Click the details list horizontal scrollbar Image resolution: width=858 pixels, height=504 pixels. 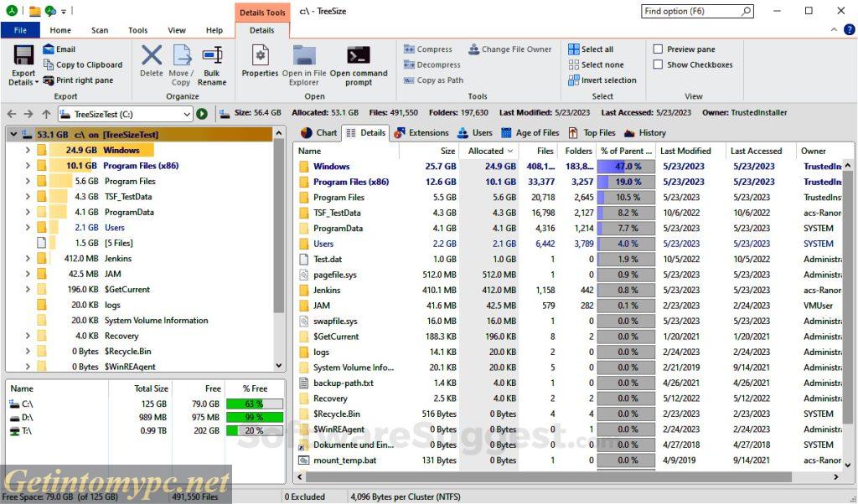(x=547, y=476)
